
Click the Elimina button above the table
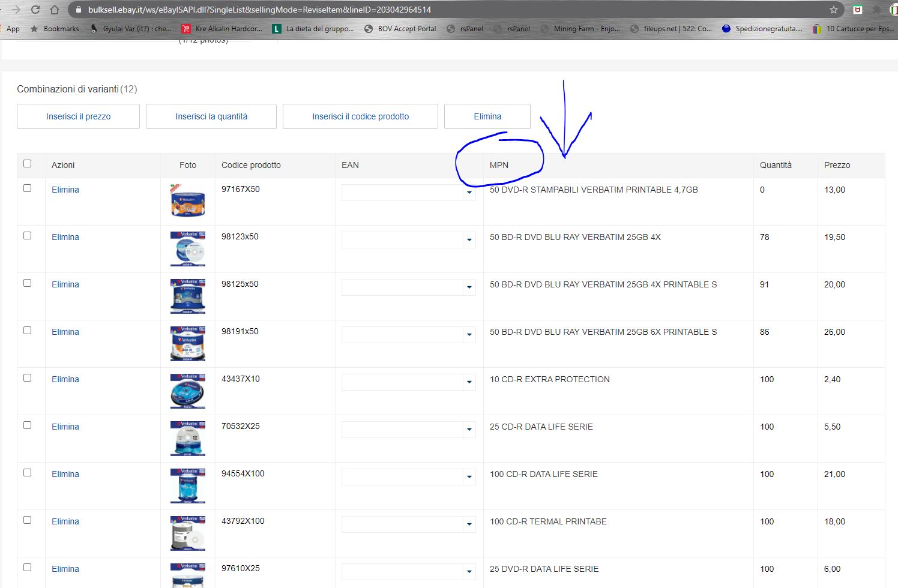click(487, 116)
